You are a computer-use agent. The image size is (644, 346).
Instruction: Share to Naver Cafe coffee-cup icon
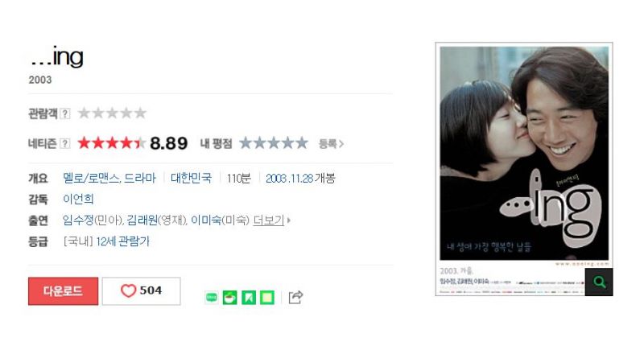[x=230, y=297]
